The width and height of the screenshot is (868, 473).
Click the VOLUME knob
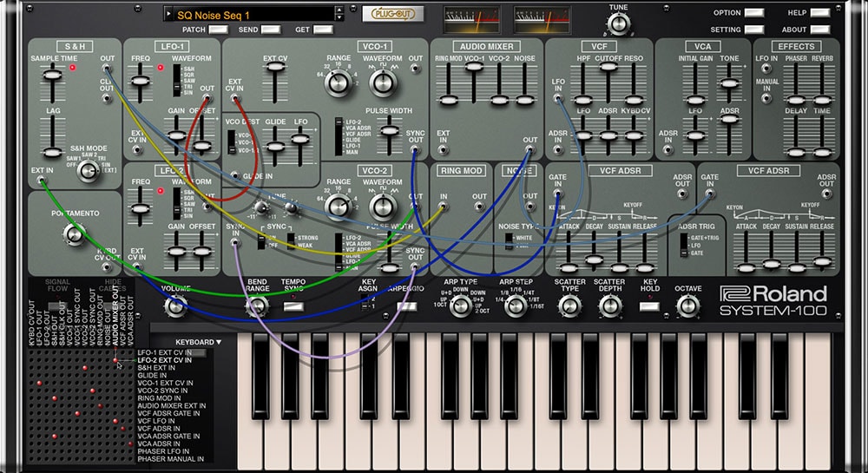[x=176, y=305]
